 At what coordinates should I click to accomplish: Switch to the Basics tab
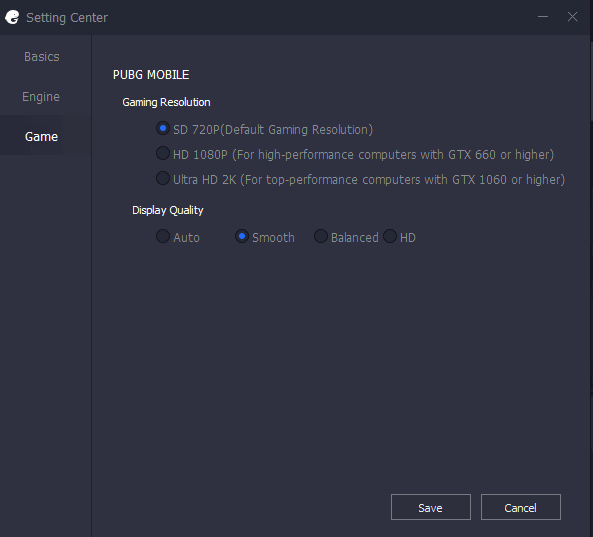point(42,57)
